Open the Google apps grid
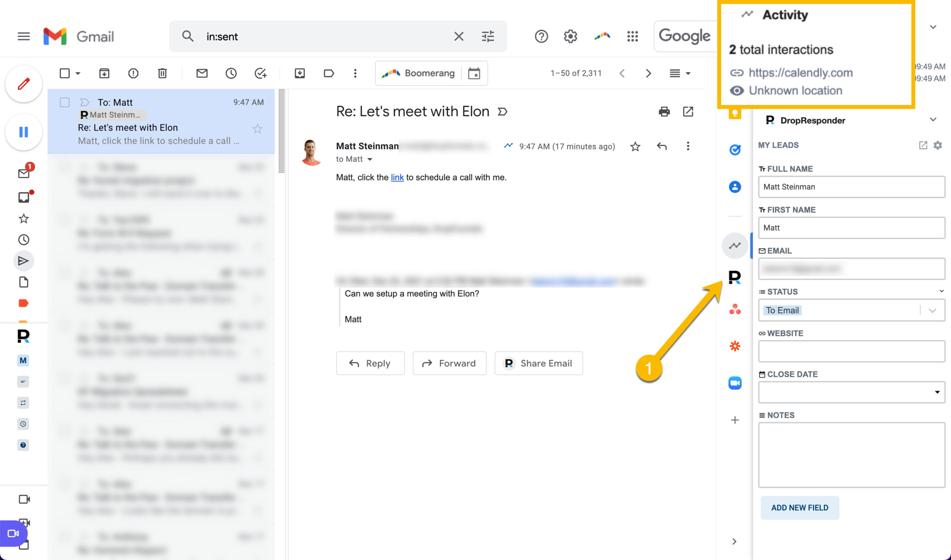 [633, 36]
